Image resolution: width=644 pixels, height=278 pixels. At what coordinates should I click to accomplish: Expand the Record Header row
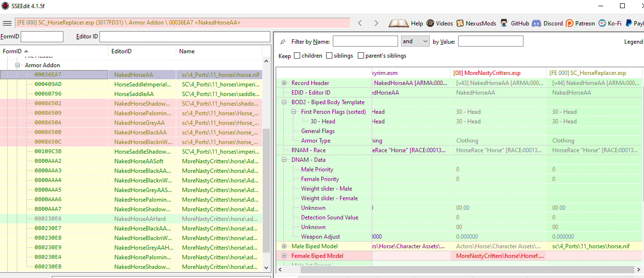[x=284, y=83]
